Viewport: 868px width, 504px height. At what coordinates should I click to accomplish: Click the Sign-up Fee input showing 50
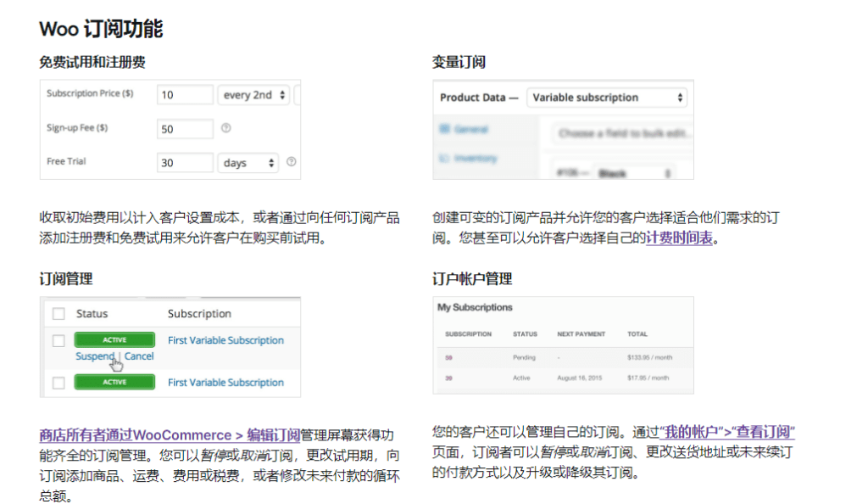tap(185, 129)
